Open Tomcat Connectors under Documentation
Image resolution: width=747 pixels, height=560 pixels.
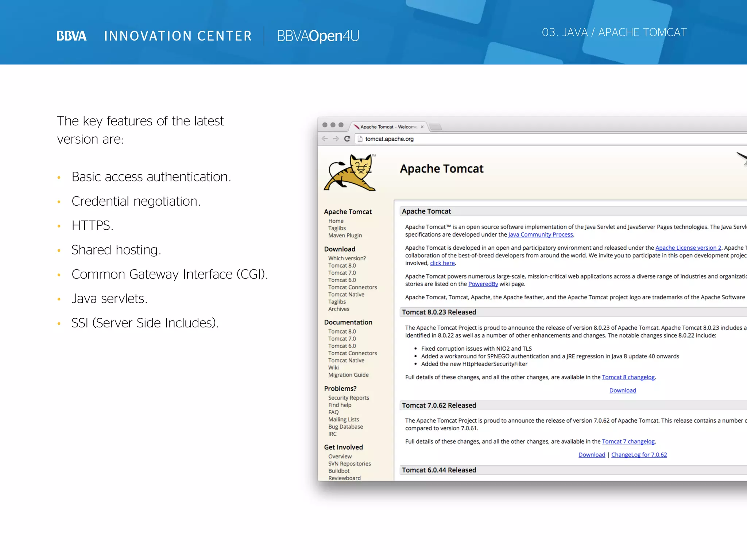point(353,353)
